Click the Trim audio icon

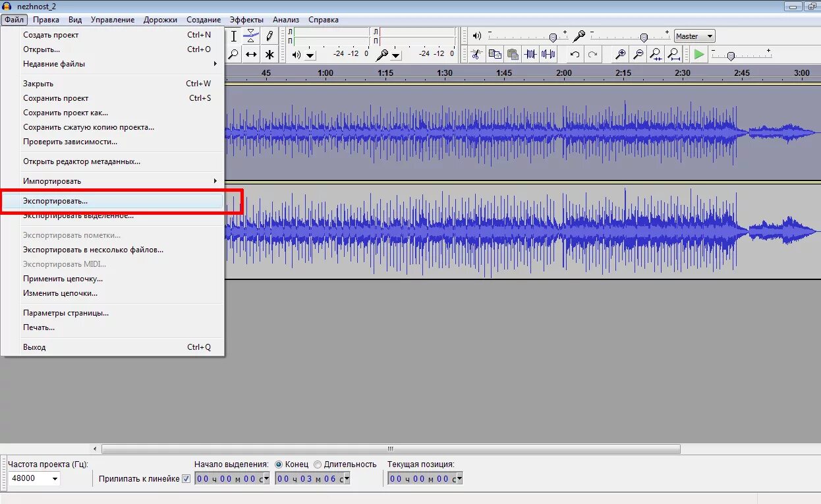[530, 54]
